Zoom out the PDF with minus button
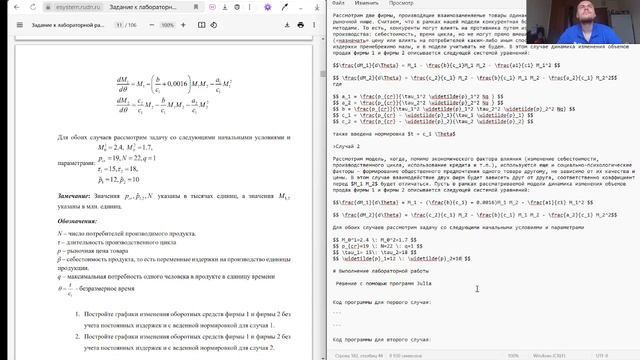Screen dimensions: 640x360 152,25
